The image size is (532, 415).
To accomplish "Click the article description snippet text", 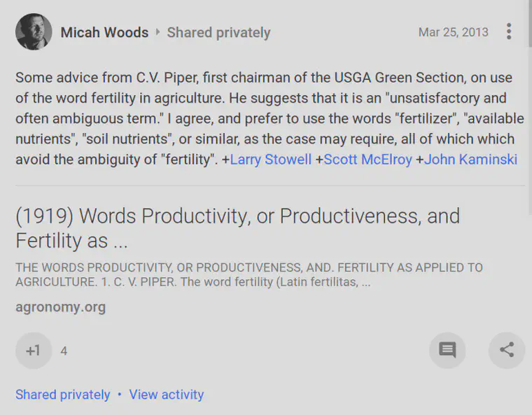I will point(249,274).
